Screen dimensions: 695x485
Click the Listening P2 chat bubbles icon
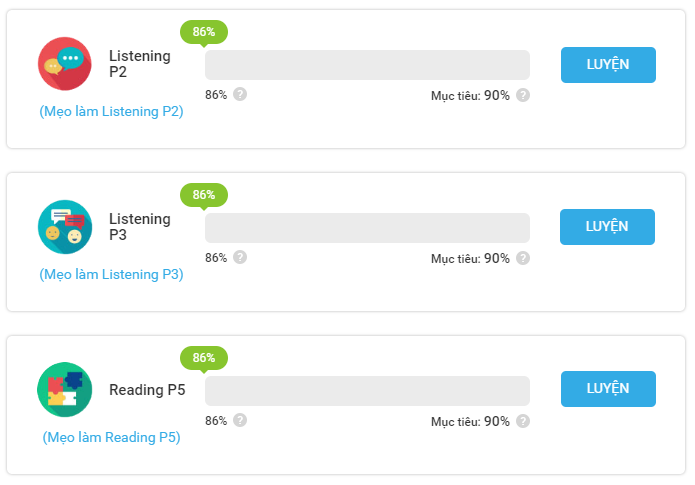click(65, 64)
